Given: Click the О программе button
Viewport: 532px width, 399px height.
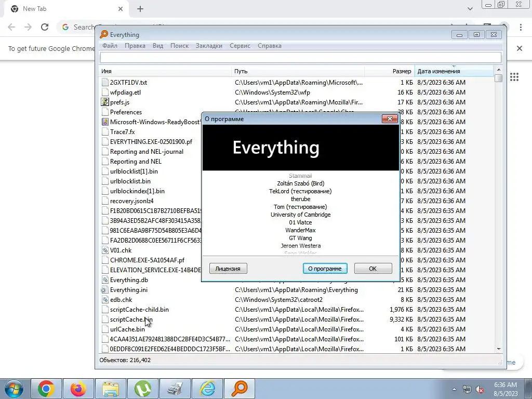Looking at the screenshot, I should click(325, 269).
